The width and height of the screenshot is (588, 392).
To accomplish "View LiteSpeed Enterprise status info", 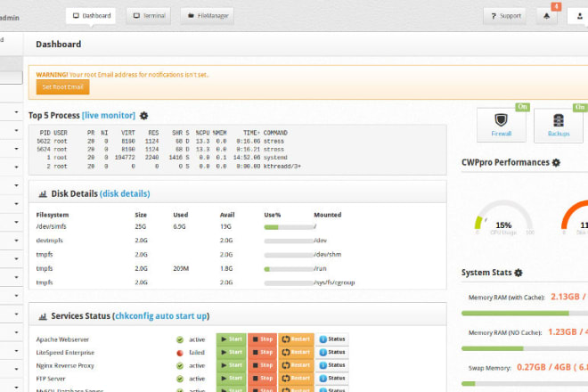I will 332,352.
